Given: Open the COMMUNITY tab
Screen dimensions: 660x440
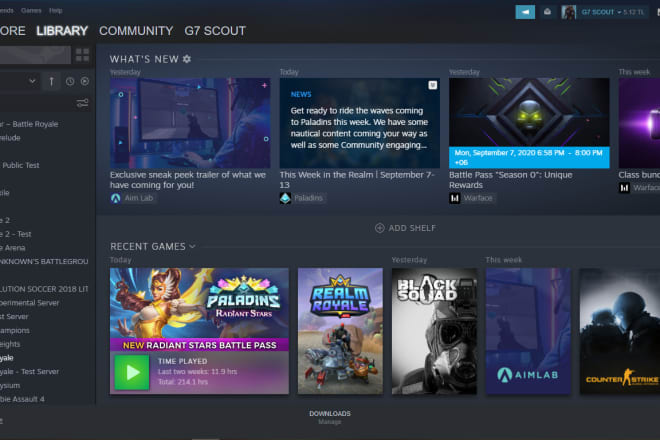Looking at the screenshot, I should click(x=136, y=31).
